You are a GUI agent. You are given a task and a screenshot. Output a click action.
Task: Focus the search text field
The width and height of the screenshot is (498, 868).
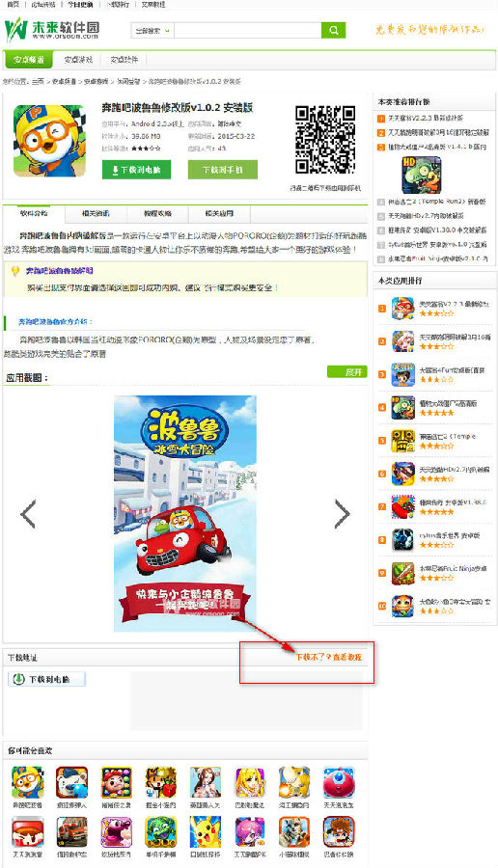(248, 31)
